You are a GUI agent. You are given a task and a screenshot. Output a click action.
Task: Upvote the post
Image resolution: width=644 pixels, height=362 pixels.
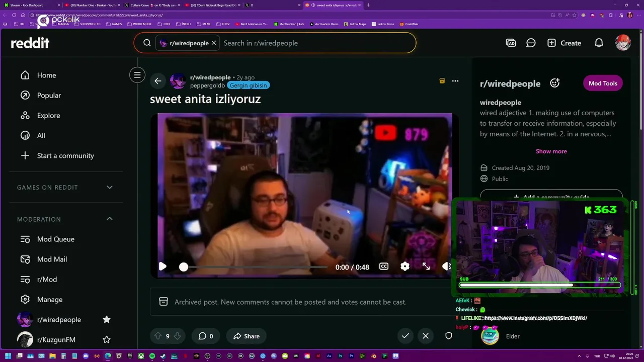pyautogui.click(x=158, y=336)
